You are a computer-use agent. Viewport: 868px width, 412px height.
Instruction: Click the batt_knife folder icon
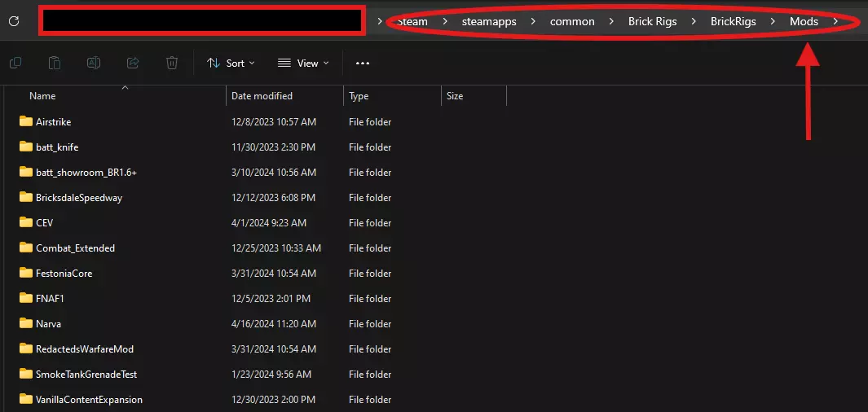pyautogui.click(x=25, y=147)
